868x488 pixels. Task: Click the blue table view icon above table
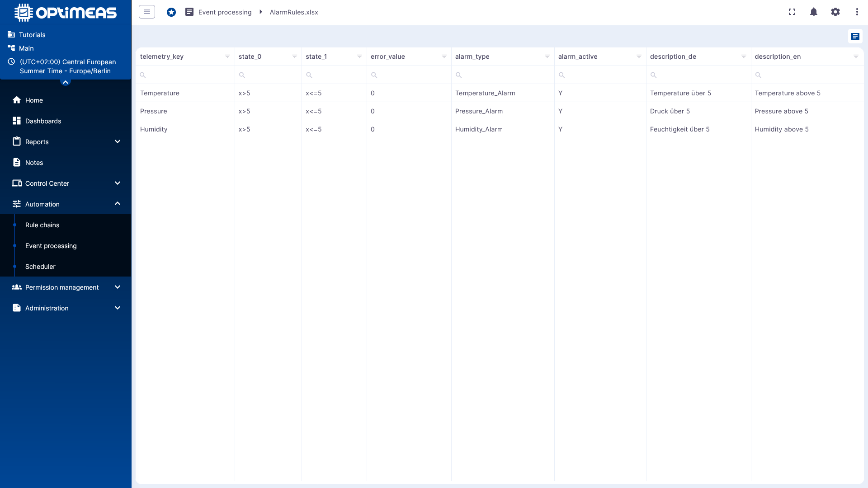click(x=855, y=37)
